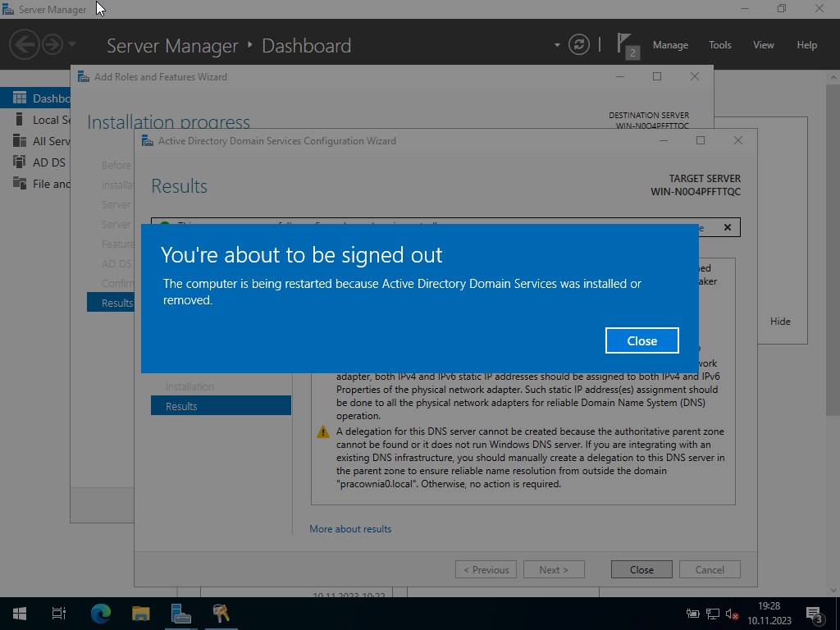Image resolution: width=840 pixels, height=630 pixels.
Task: Open the Tools menu
Action: (x=719, y=45)
